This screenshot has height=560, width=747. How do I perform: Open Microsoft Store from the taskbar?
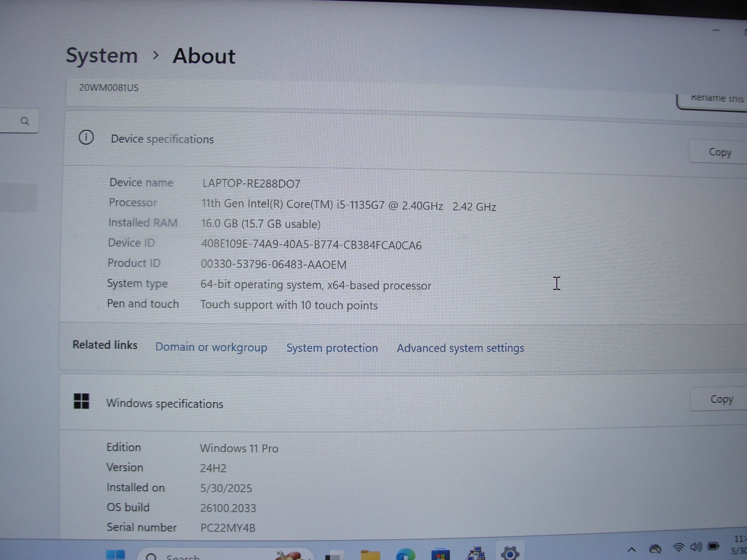point(440,555)
